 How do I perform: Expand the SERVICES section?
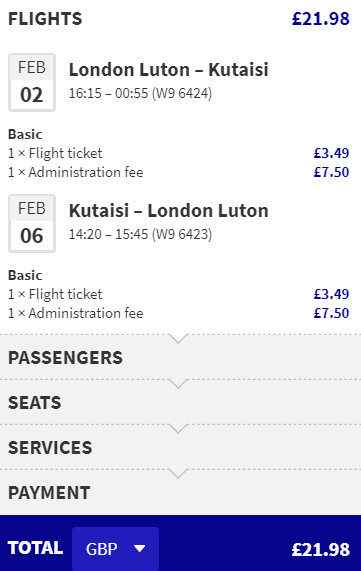point(180,448)
